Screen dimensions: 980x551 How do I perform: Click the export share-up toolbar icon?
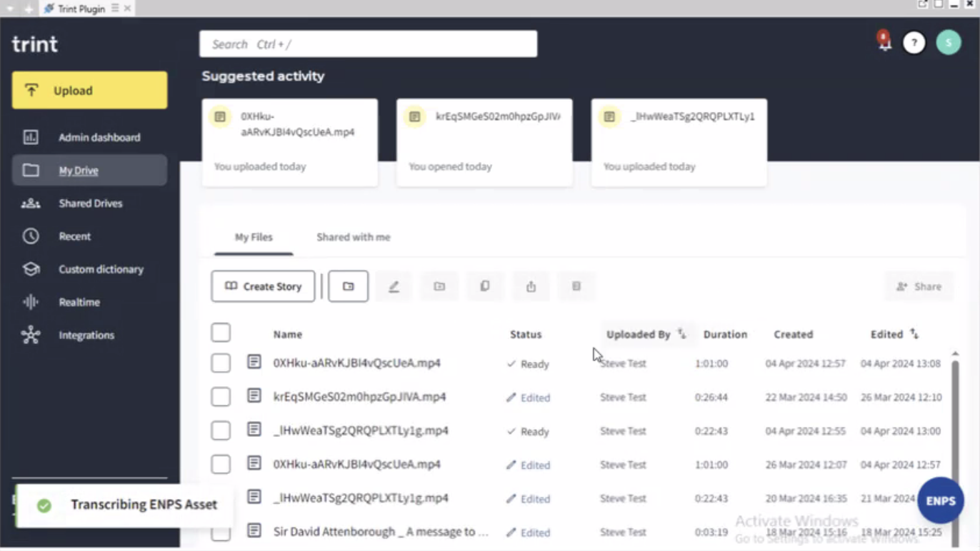click(531, 286)
